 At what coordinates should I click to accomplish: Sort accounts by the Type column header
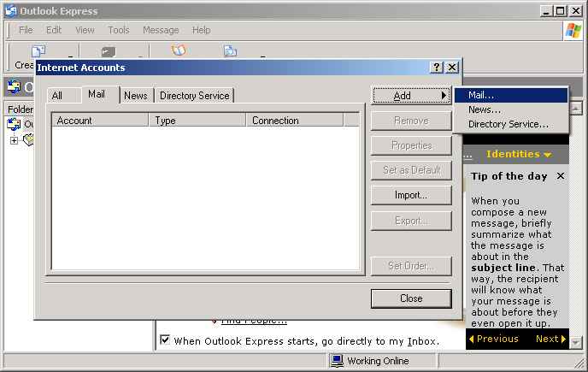click(x=197, y=121)
